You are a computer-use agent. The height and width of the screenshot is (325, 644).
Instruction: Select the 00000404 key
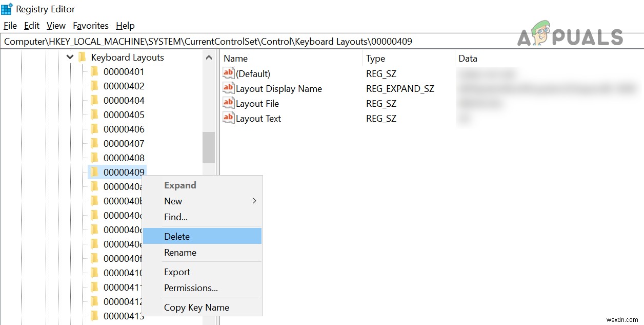pos(124,101)
